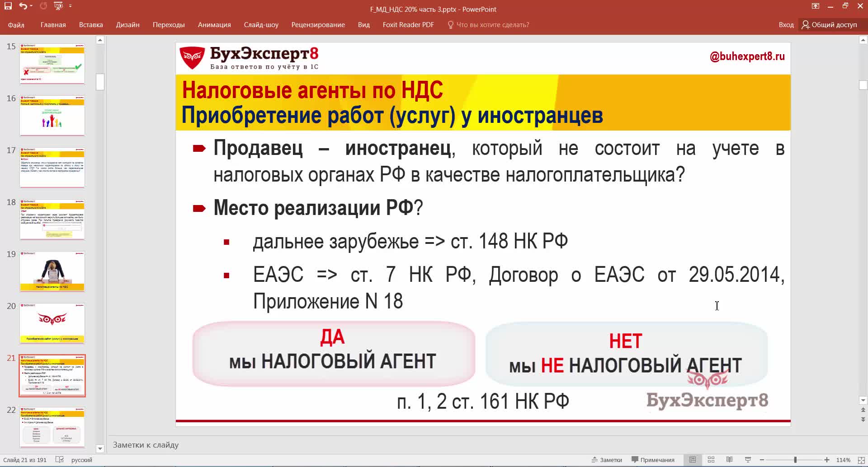868x467 pixels.
Task: Click the Вход sign-in link
Action: (x=786, y=25)
